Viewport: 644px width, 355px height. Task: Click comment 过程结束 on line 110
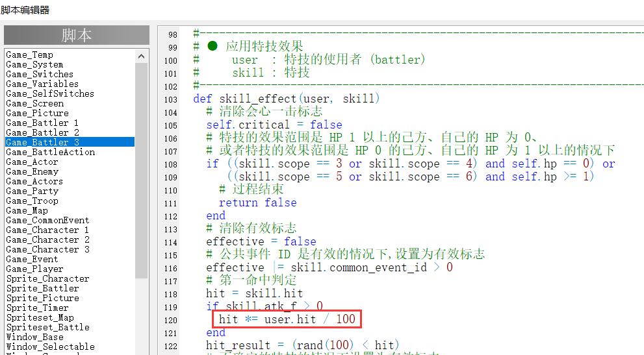click(257, 190)
